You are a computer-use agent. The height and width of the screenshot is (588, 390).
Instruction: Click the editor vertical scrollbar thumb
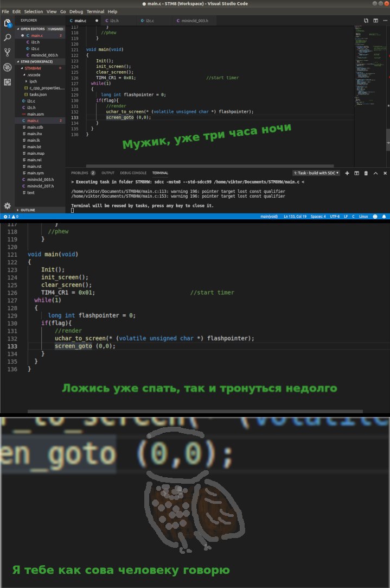[388, 140]
